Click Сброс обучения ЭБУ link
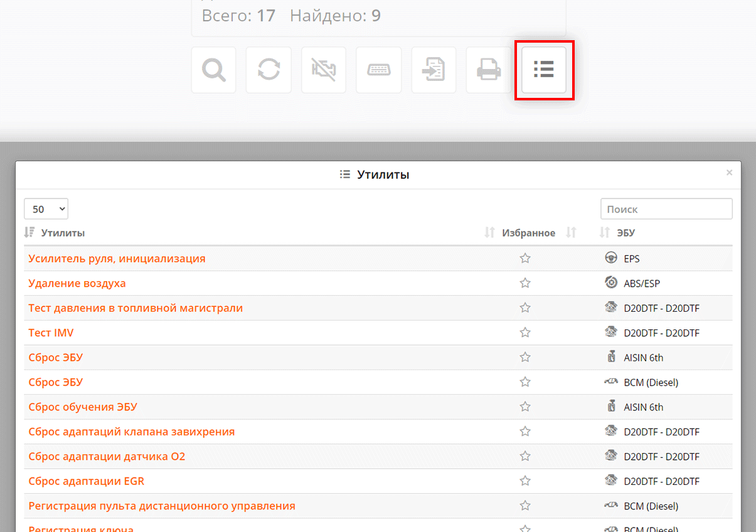This screenshot has width=756, height=532. [83, 407]
